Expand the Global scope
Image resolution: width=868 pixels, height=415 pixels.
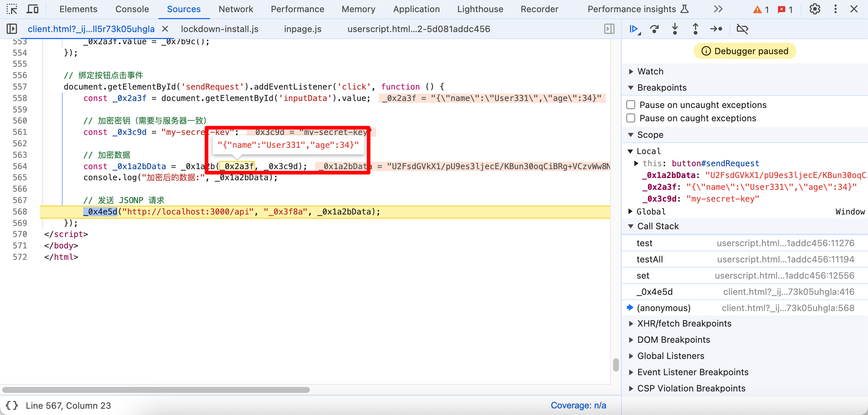[630, 212]
